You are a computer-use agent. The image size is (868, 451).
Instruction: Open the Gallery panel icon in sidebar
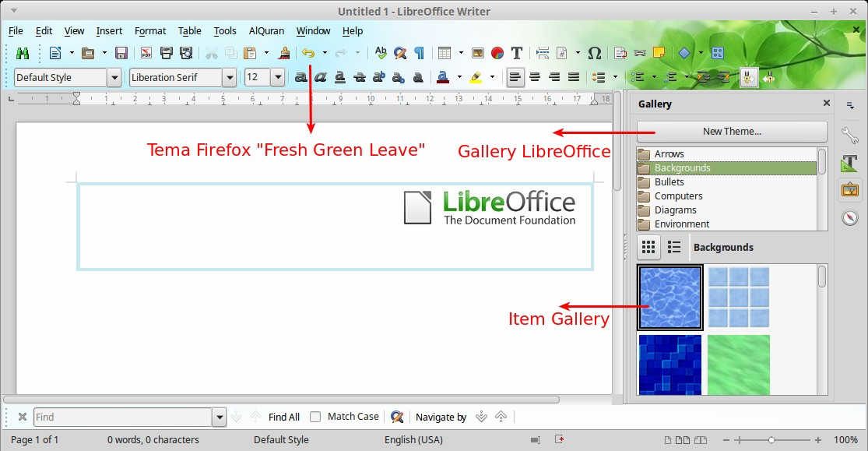(850, 189)
